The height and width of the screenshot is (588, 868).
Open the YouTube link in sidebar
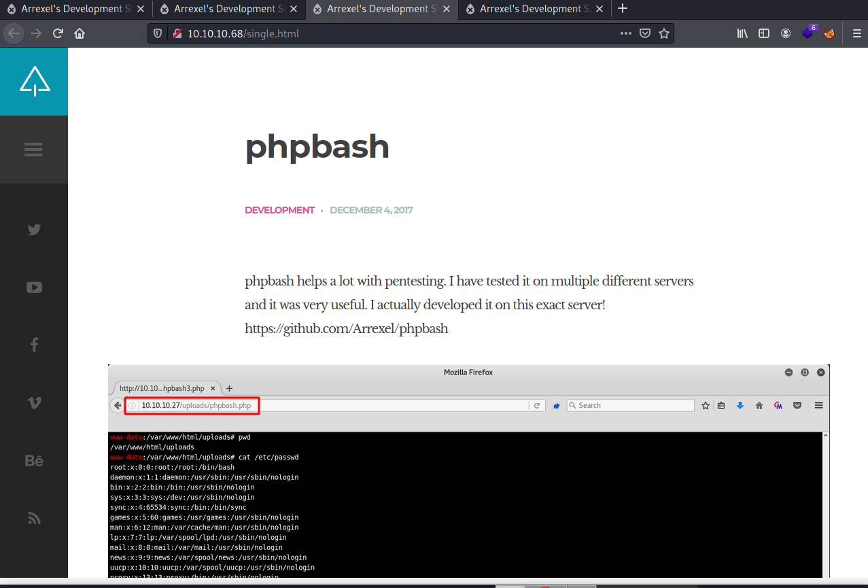point(34,288)
